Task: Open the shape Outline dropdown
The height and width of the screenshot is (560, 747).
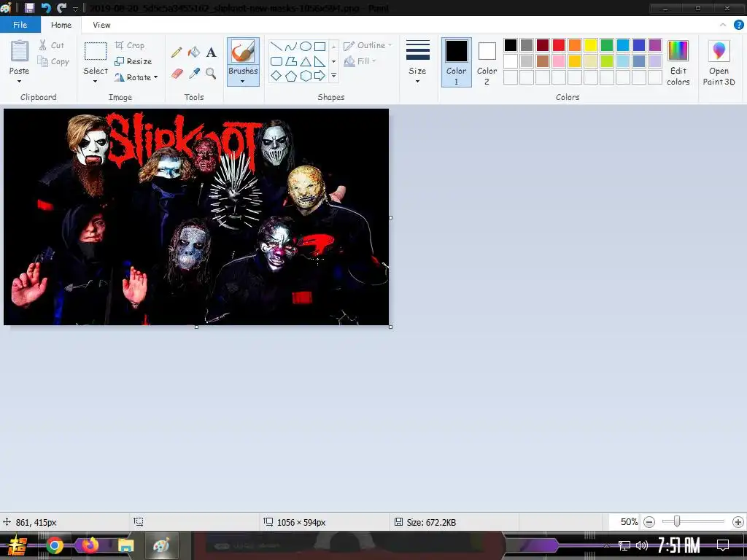Action: 368,45
